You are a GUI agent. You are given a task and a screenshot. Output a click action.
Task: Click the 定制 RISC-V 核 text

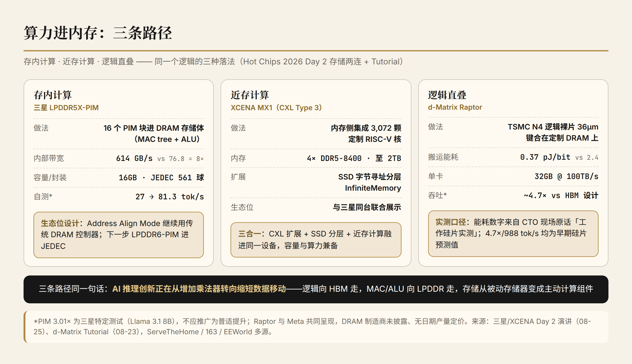tap(375, 139)
